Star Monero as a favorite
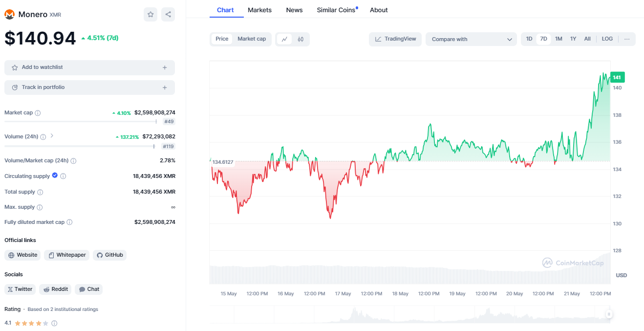Viewport: 644px width, 331px height. pos(150,15)
